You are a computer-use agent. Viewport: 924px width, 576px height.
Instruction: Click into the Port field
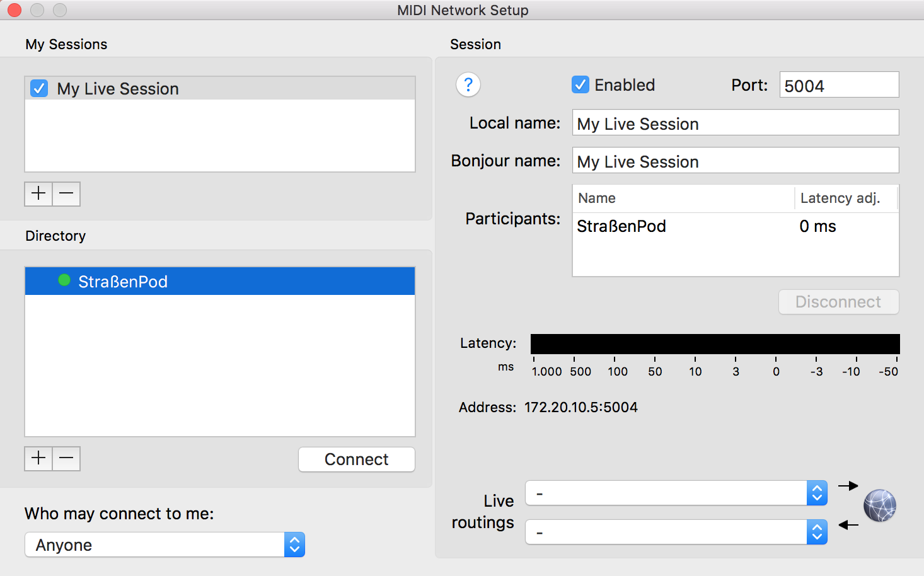(x=838, y=85)
